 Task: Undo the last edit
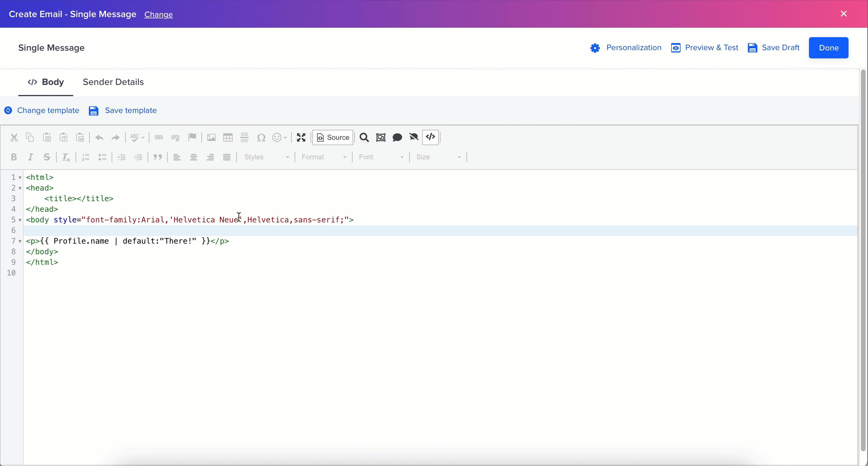pyautogui.click(x=99, y=138)
